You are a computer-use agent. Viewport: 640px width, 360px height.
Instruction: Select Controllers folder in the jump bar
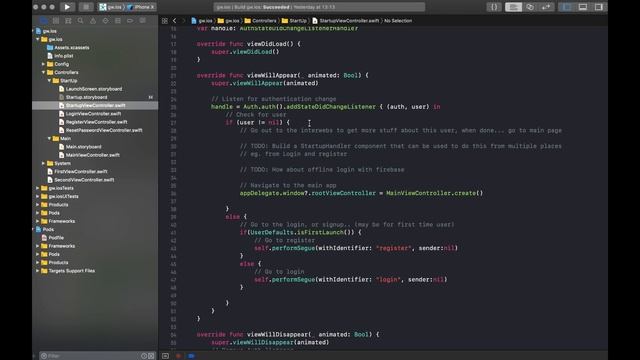point(260,21)
